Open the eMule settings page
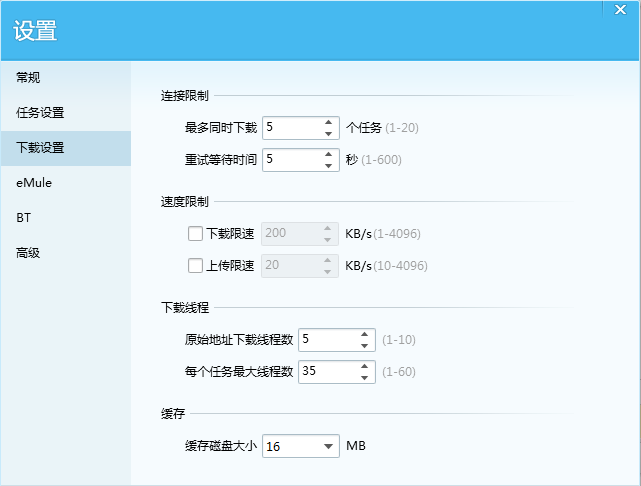Image resolution: width=641 pixels, height=486 pixels. tap(66, 183)
